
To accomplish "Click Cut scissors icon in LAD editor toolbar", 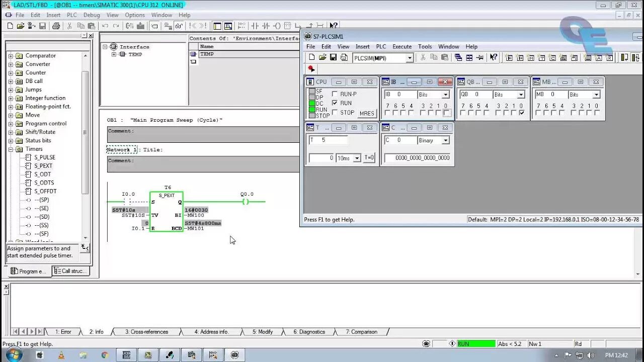I will 69,26.
